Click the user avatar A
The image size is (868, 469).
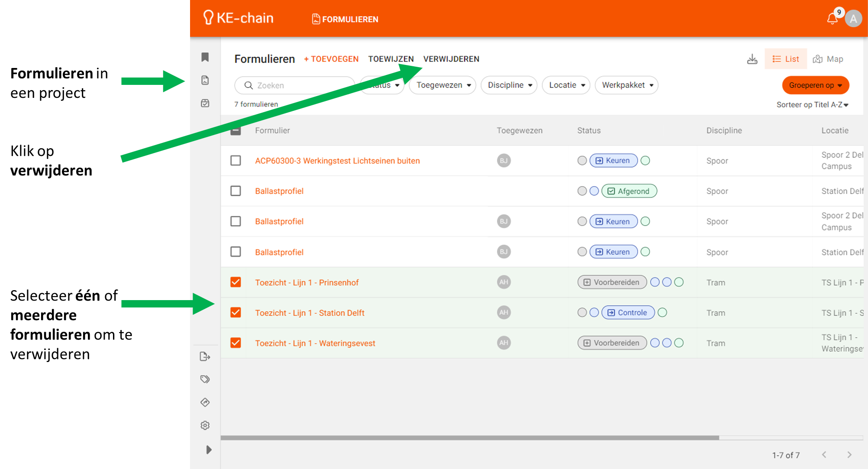click(x=853, y=19)
